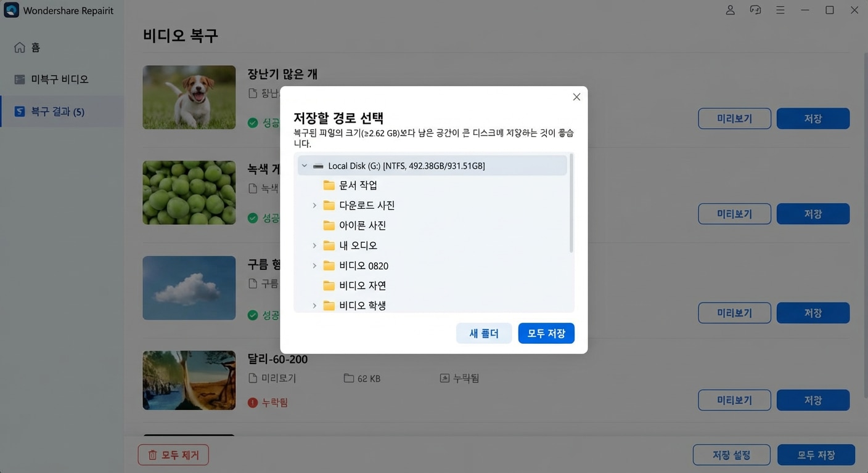Expand the 다운로드 사진 folder
Screen dimensions: 868x473
(x=314, y=205)
